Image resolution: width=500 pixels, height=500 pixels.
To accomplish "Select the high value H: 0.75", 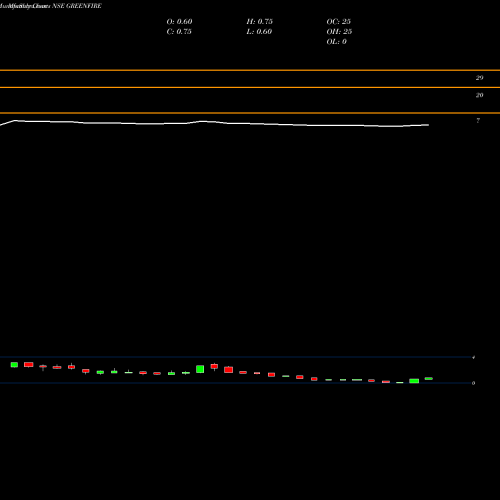I will (x=260, y=22).
